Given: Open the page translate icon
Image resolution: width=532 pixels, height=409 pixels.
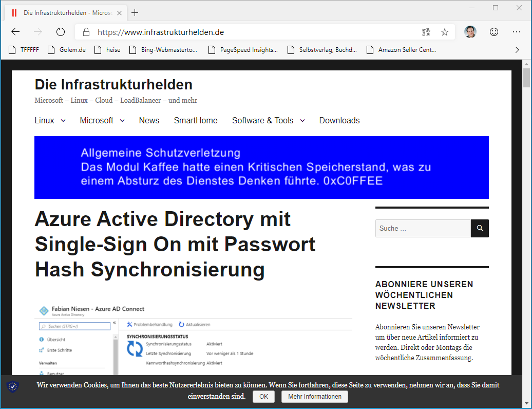Looking at the screenshot, I should pos(426,32).
